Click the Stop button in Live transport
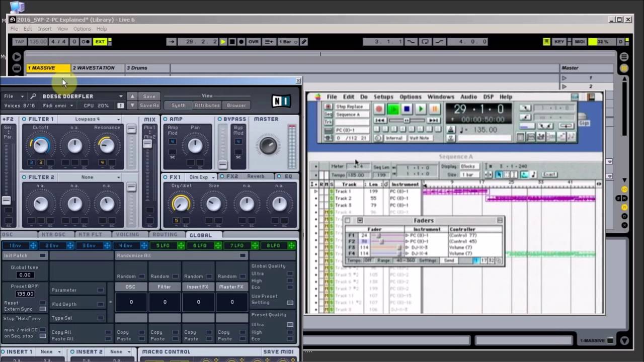The image size is (644, 362). tap(232, 42)
